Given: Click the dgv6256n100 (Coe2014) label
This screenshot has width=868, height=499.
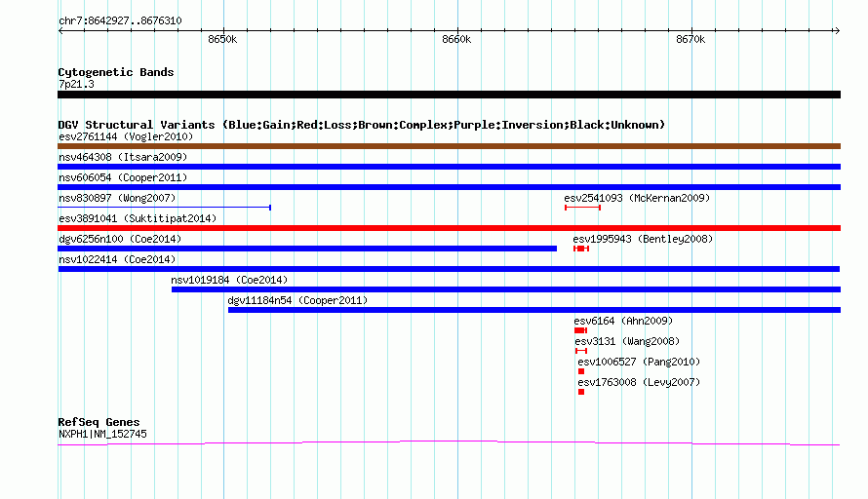Looking at the screenshot, I should [120, 239].
